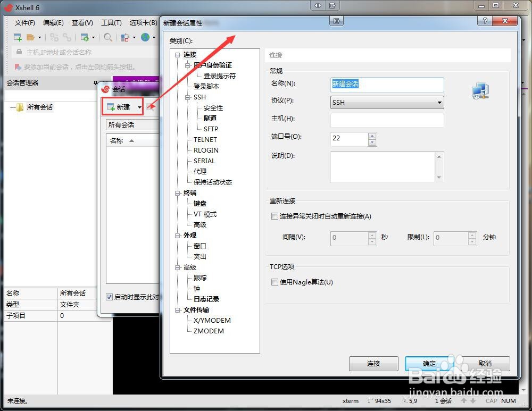Collapse the 终端 tree node
Image resolution: width=532 pixels, height=411 pixels.
(178, 193)
